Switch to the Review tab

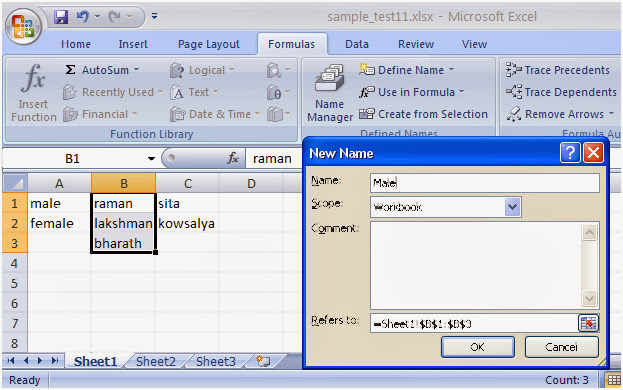point(416,44)
